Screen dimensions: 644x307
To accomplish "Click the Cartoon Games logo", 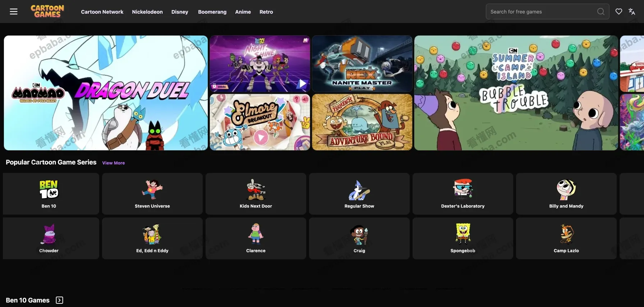I will point(47,12).
